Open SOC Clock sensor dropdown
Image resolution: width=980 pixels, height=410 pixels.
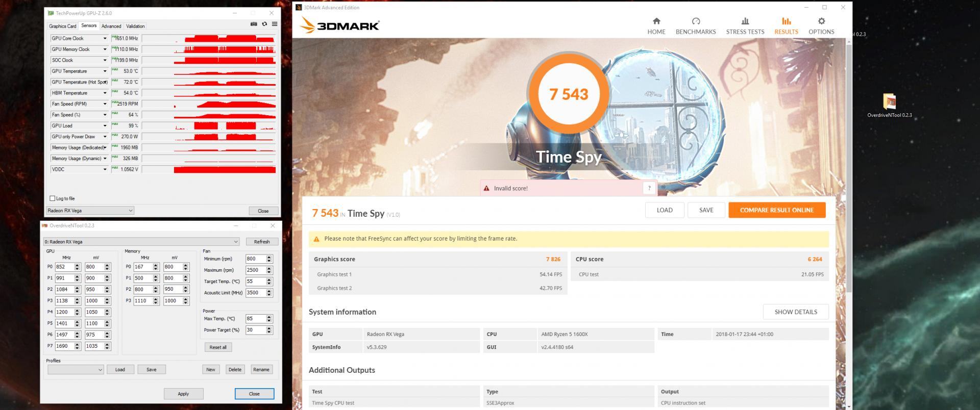[105, 60]
